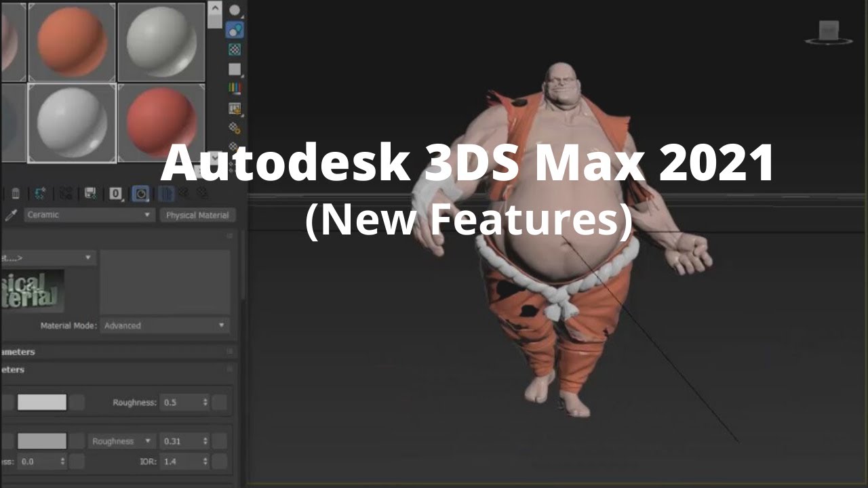The width and height of the screenshot is (868, 488).
Task: Select the orange material sample sphere
Action: 72,41
